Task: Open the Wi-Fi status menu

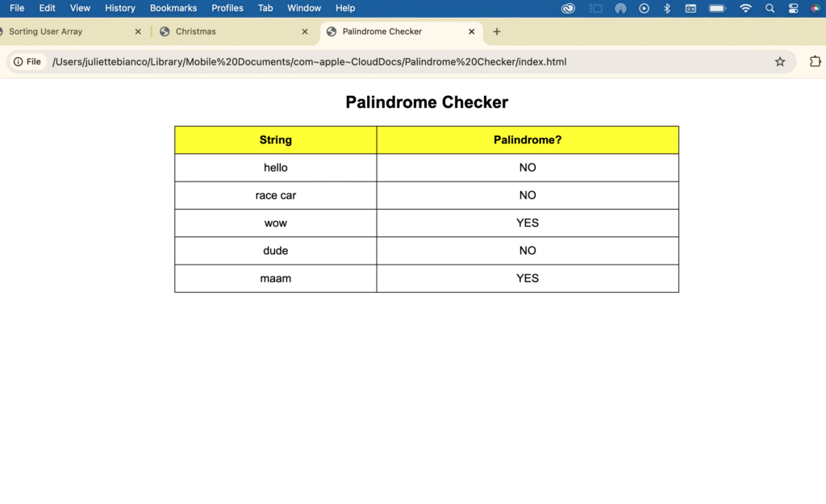Action: 745,8
